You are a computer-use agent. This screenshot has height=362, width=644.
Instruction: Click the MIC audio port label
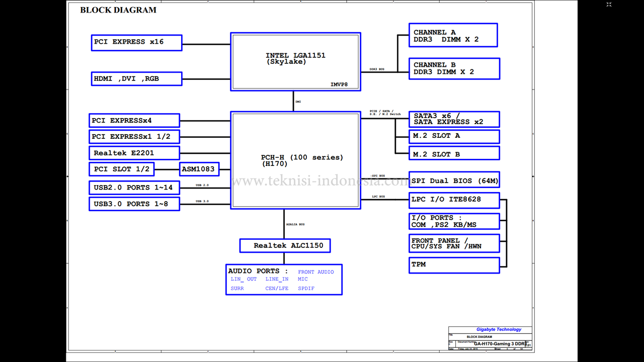click(x=303, y=279)
